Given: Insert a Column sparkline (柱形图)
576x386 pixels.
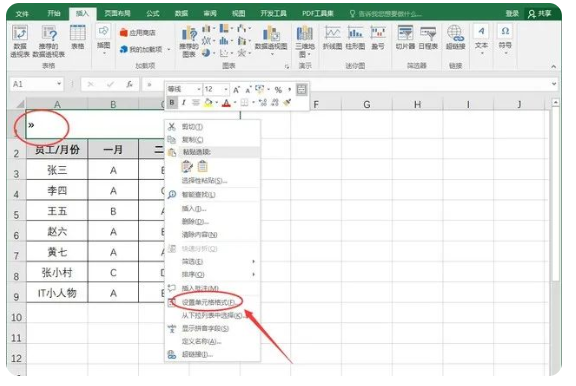Looking at the screenshot, I should 355,37.
